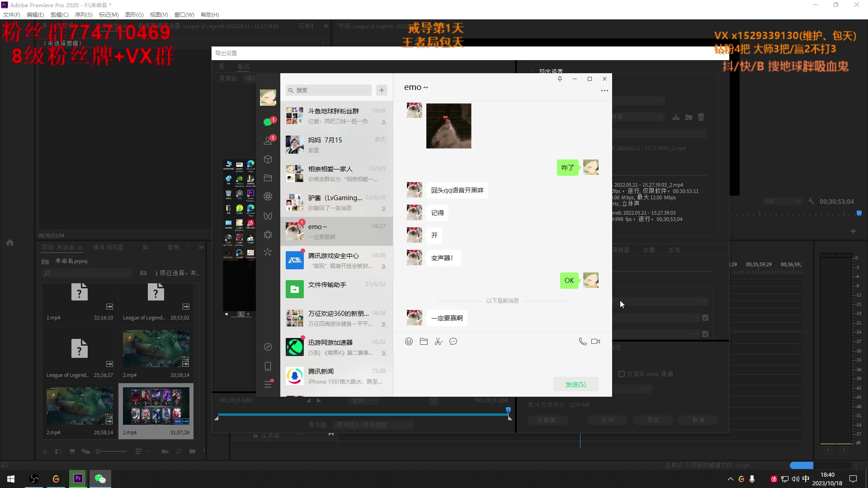Click the WeChat profile avatar in sidebar
Image resolution: width=868 pixels, height=488 pixels.
(268, 98)
